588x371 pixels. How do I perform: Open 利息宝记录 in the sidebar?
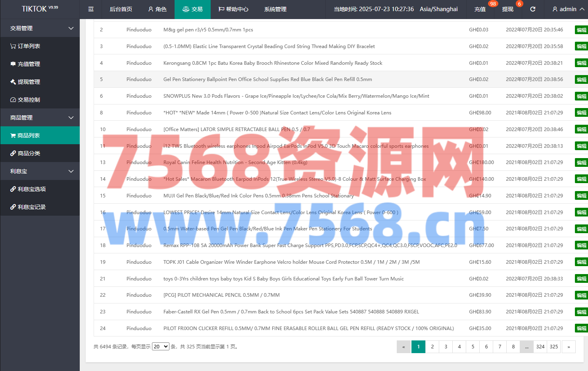coord(28,207)
